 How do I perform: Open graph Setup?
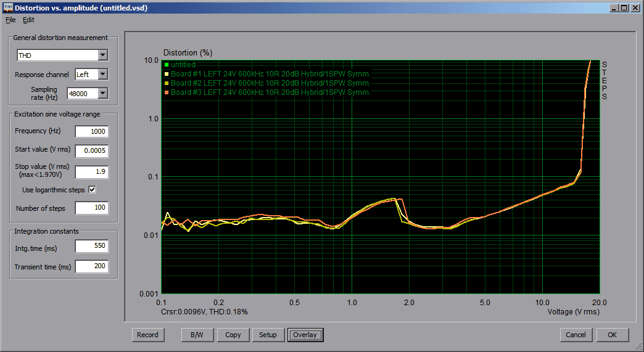coord(268,335)
